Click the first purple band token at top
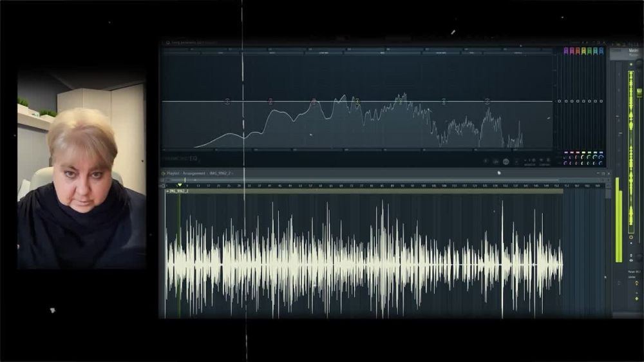Viewport: 644px width, 362px height. click(x=566, y=51)
